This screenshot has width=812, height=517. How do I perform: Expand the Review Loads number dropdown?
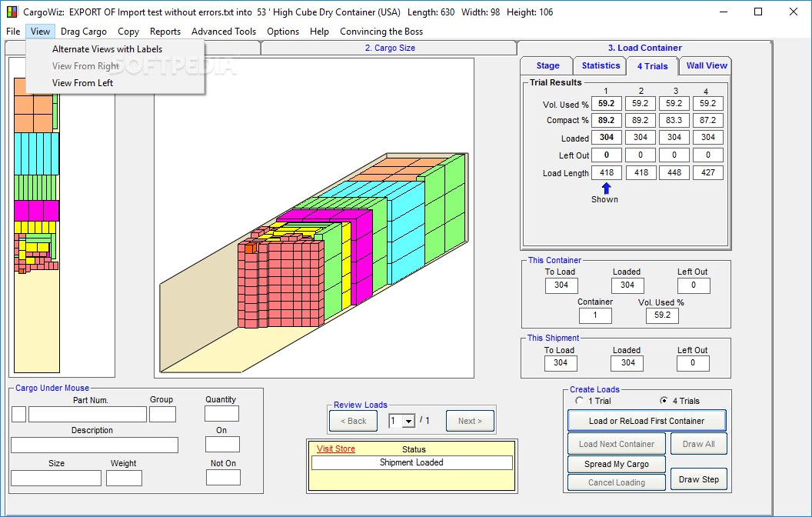pyautogui.click(x=408, y=421)
